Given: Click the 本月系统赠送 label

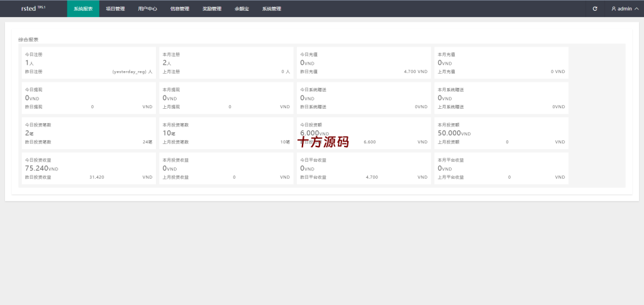Looking at the screenshot, I should [x=450, y=90].
